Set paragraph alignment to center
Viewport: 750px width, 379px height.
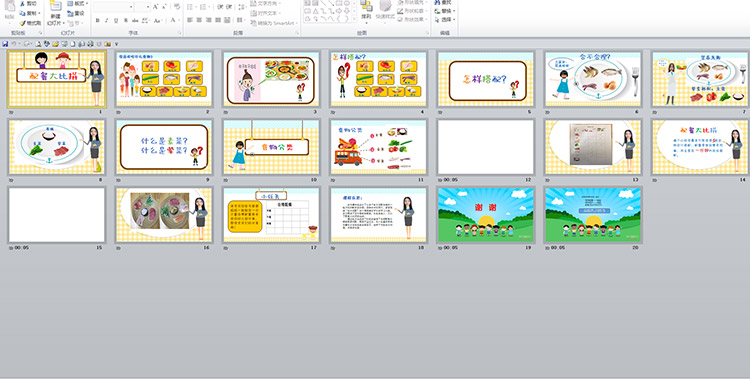(x=199, y=20)
